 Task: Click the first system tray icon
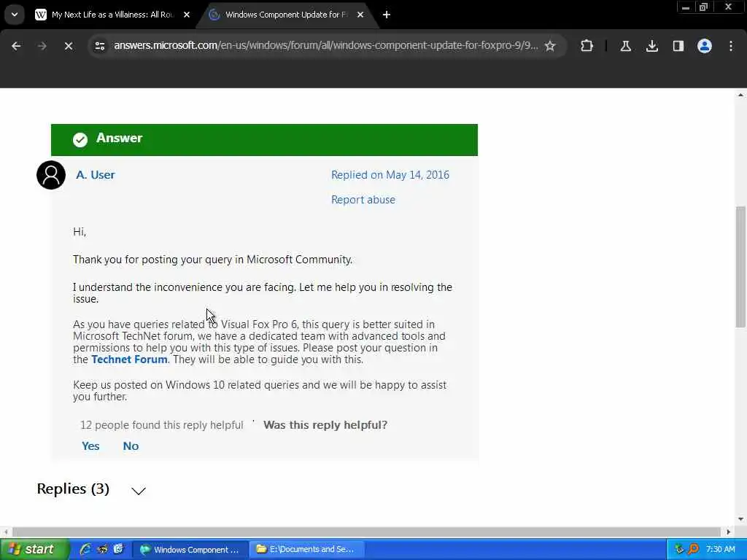coord(679,550)
